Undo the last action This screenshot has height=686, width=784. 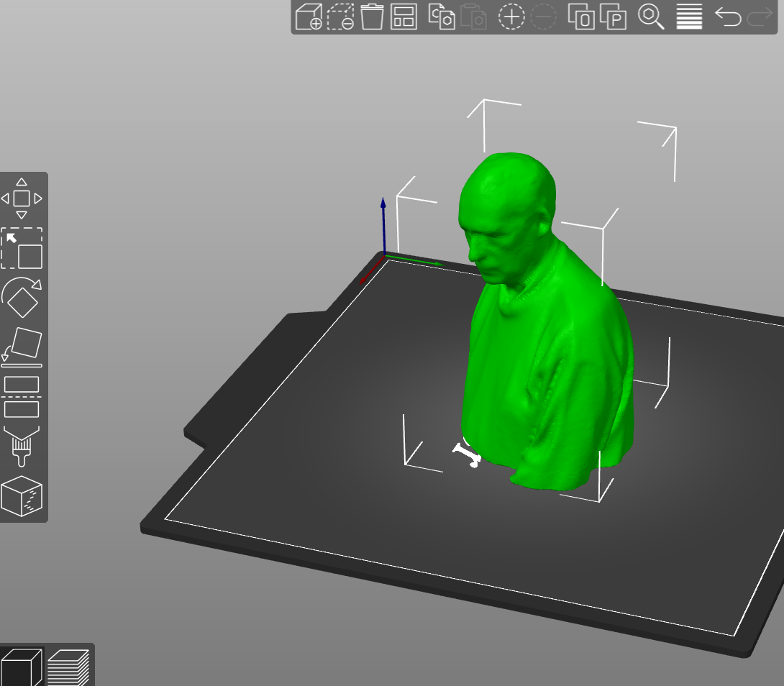click(729, 17)
